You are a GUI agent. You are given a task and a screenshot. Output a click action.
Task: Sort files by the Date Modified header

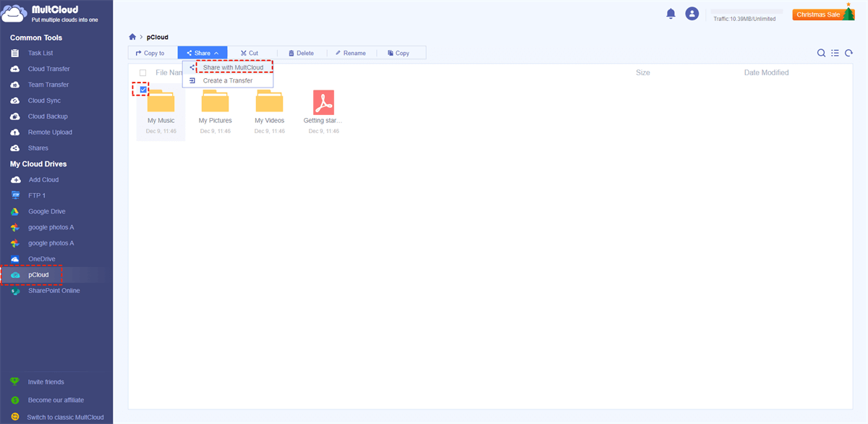pyautogui.click(x=767, y=73)
